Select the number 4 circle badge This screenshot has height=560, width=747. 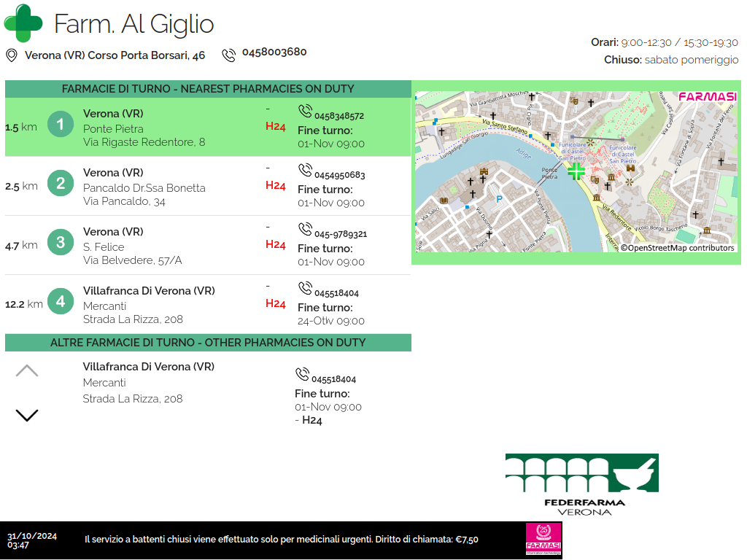pos(61,302)
